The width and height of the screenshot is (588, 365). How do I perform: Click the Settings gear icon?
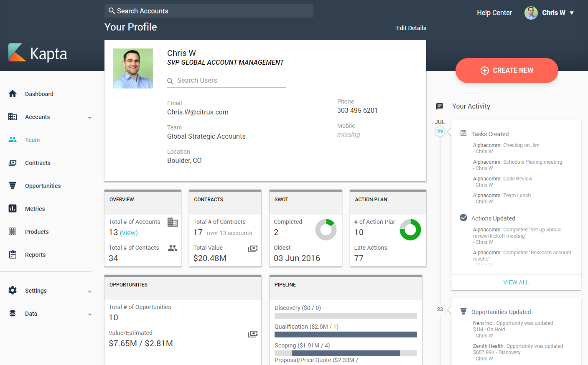[13, 290]
